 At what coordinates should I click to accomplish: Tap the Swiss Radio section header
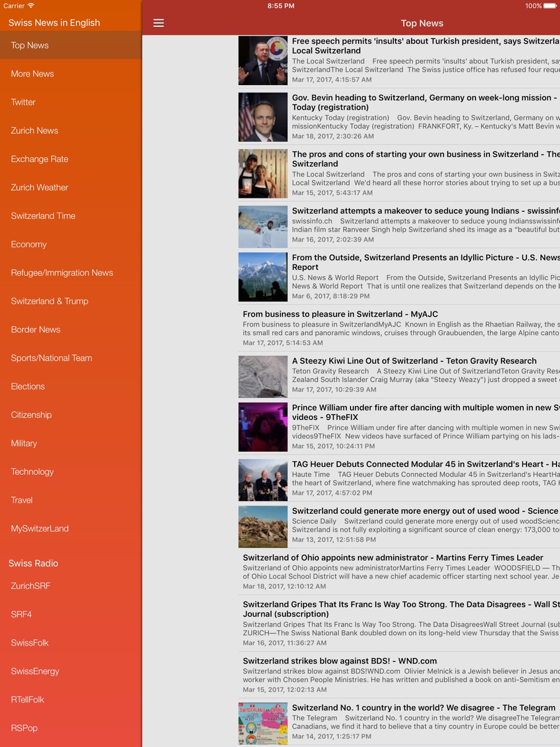click(34, 563)
